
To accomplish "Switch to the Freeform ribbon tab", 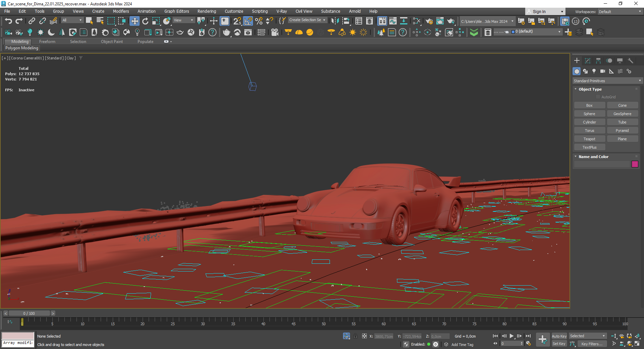I will [x=47, y=42].
